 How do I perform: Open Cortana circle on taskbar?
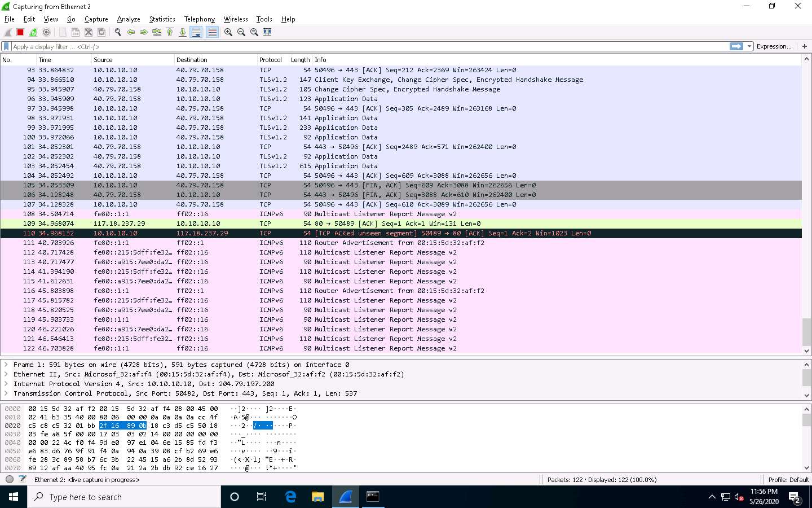(235, 497)
